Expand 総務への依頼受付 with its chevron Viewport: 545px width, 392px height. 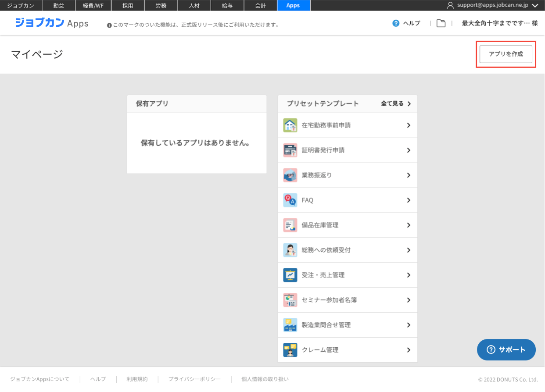[409, 250]
